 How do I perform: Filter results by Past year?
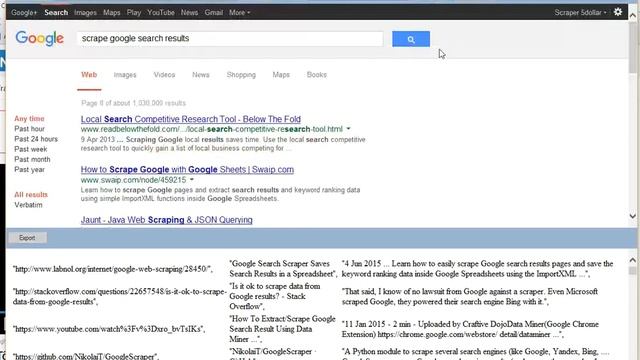coord(29,170)
